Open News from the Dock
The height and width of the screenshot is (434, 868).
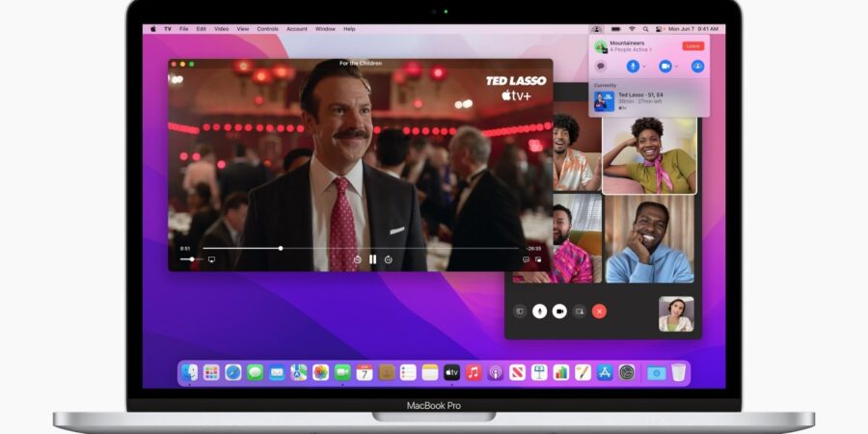pos(517,372)
